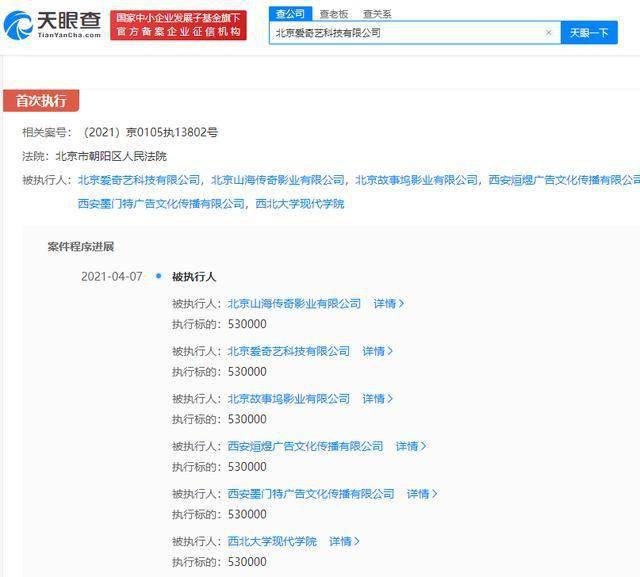Open 西安烜煜广告文化传播有限公司 in case progress
The image size is (640, 577).
pyautogui.click(x=305, y=446)
